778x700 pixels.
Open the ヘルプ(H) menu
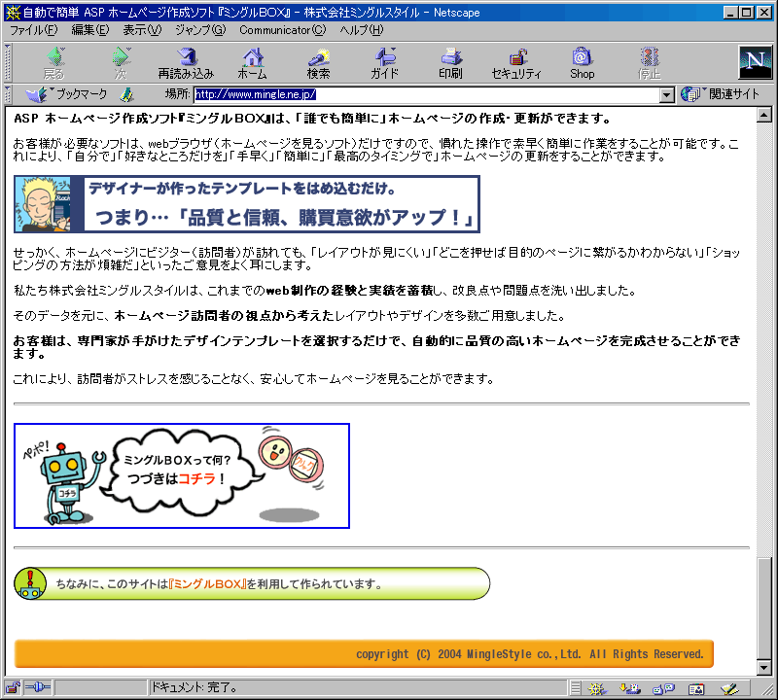(x=361, y=30)
